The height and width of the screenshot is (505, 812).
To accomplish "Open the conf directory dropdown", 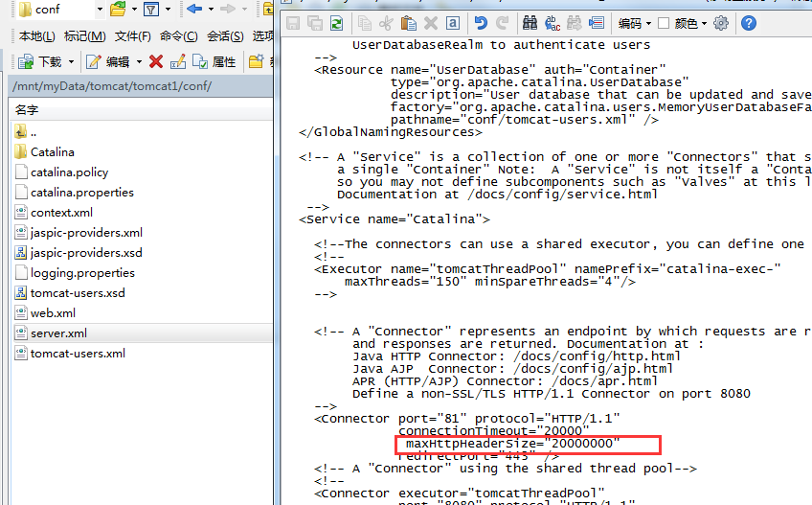I will pyautogui.click(x=100, y=10).
